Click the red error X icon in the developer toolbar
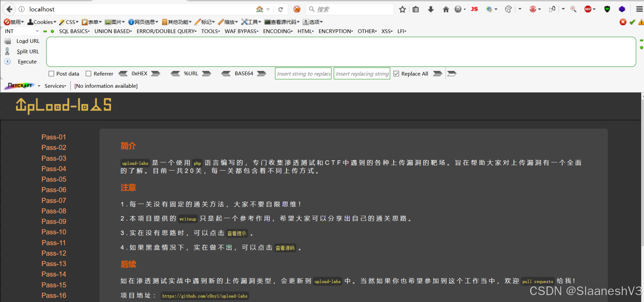Image resolution: width=644 pixels, height=302 pixels. click(623, 22)
